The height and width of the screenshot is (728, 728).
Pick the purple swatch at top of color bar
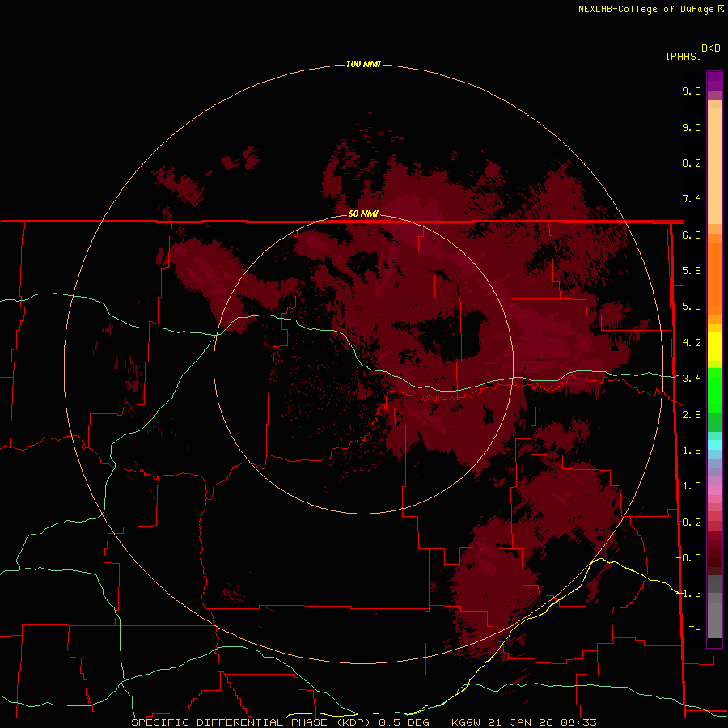click(x=714, y=81)
